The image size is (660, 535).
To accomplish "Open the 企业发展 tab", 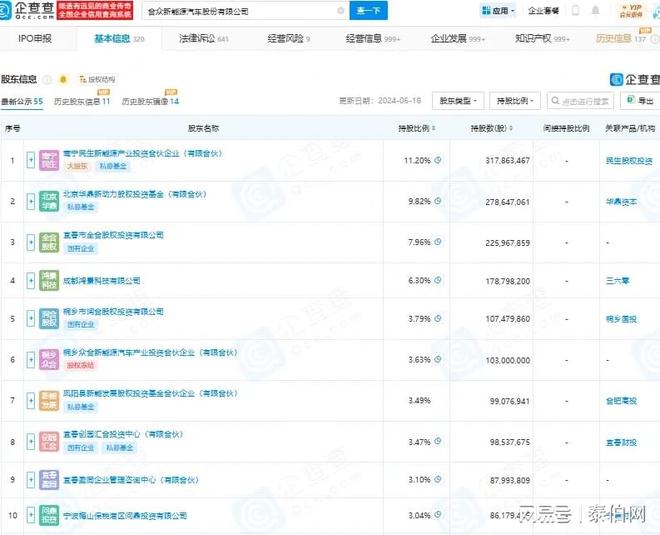I will pyautogui.click(x=458, y=39).
